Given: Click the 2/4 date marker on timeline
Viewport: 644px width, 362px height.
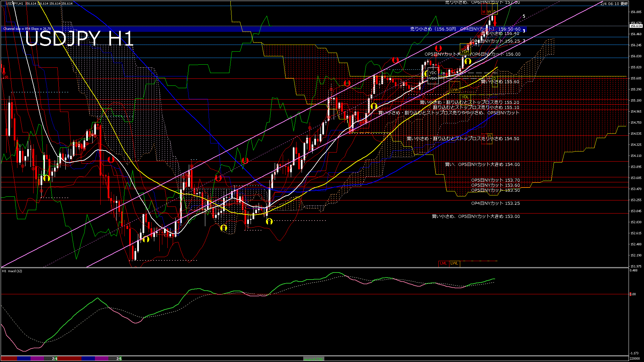Looking at the screenshot, I should pyautogui.click(x=55, y=359).
